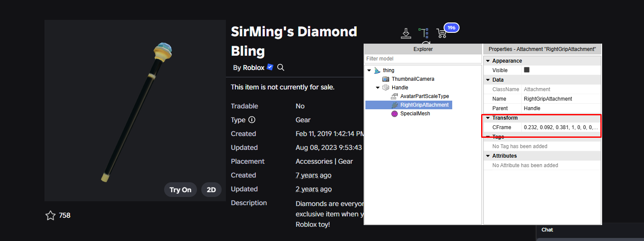Click the SpecialMesh purple icon
Image resolution: width=644 pixels, height=241 pixels.
click(x=394, y=114)
